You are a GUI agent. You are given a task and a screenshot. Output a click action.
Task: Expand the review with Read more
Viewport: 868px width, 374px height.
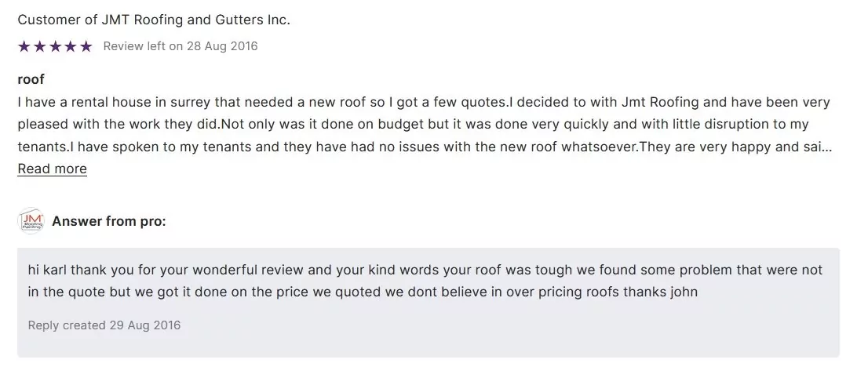(52, 169)
